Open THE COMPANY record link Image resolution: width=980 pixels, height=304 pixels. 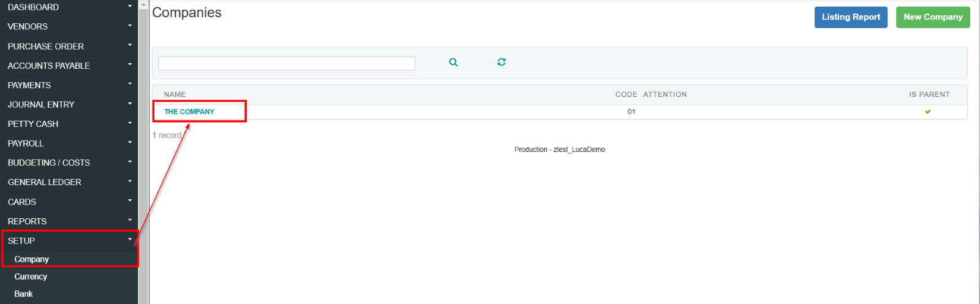[x=189, y=112]
